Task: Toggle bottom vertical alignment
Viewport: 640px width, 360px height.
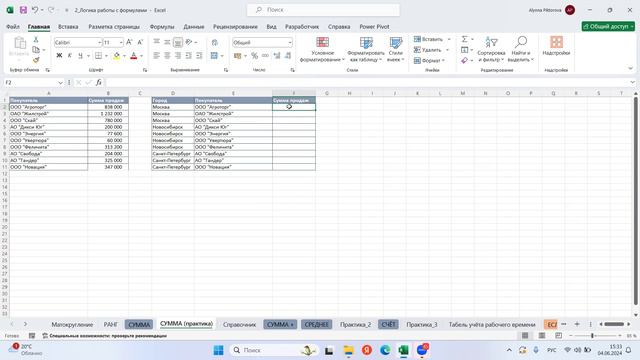Action: [178, 42]
